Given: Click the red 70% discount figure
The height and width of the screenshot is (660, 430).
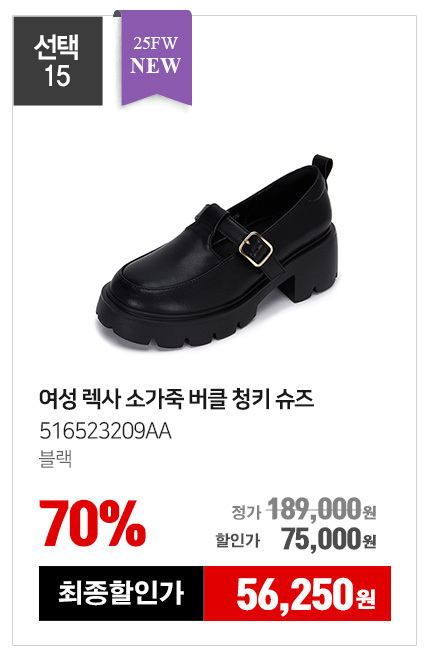Looking at the screenshot, I should coord(93,523).
